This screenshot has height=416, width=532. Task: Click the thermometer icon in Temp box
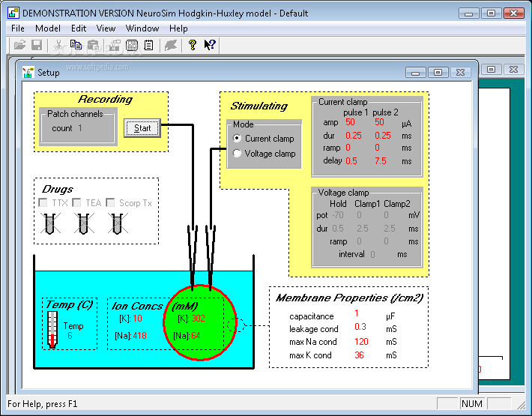[52, 330]
